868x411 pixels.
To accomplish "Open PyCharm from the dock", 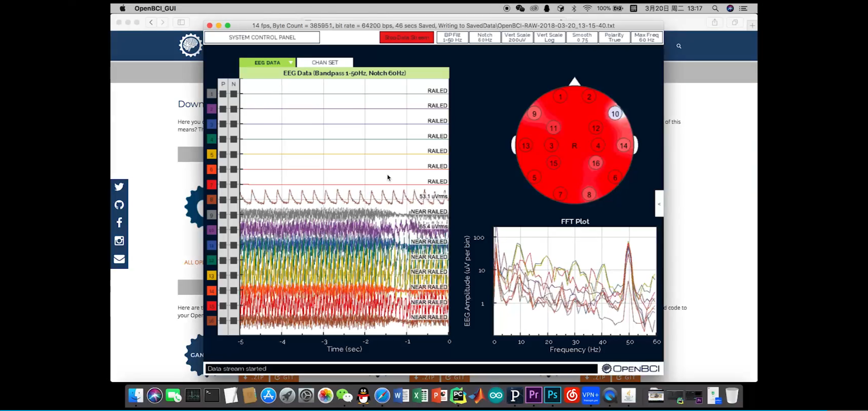I will (458, 396).
